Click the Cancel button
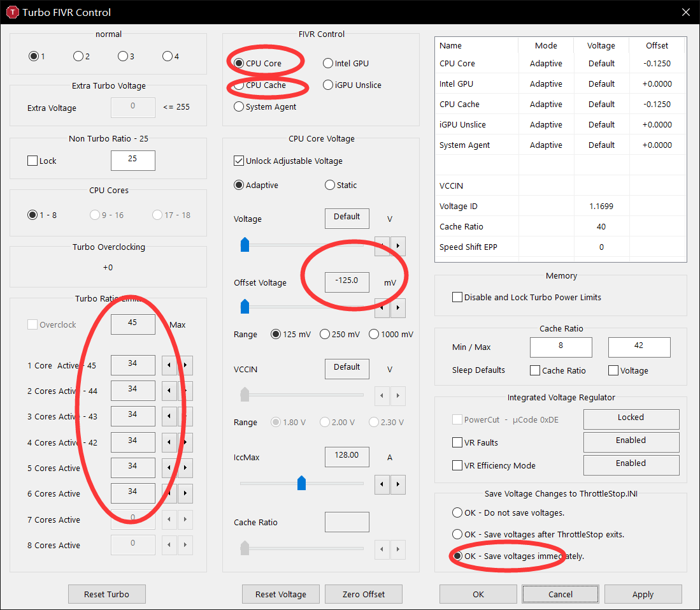Viewport: 700px width, 610px height. tap(561, 594)
